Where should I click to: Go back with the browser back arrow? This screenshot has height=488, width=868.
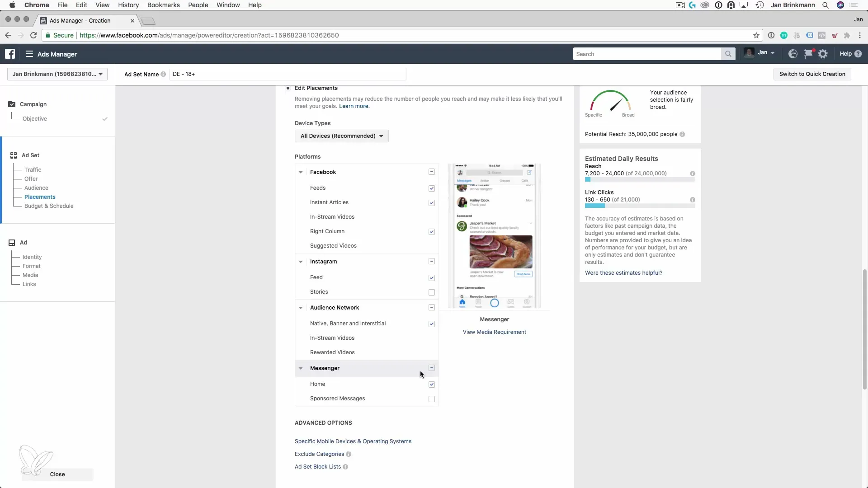pyautogui.click(x=8, y=35)
